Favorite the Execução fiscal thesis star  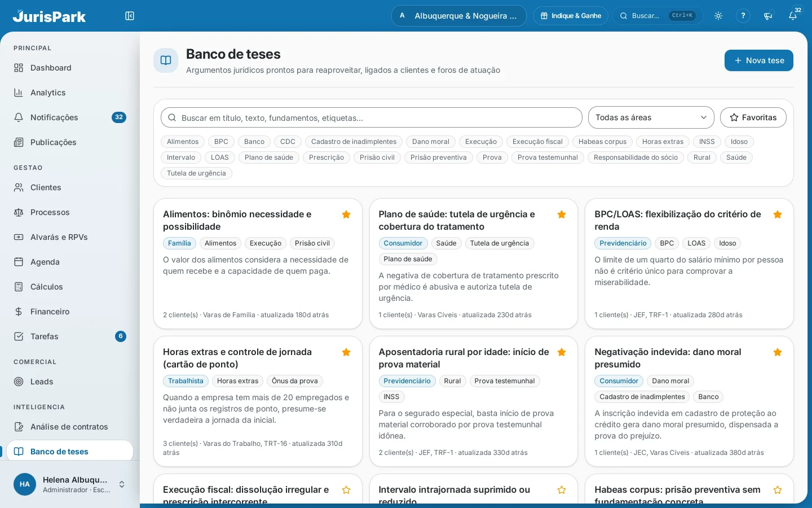point(346,490)
